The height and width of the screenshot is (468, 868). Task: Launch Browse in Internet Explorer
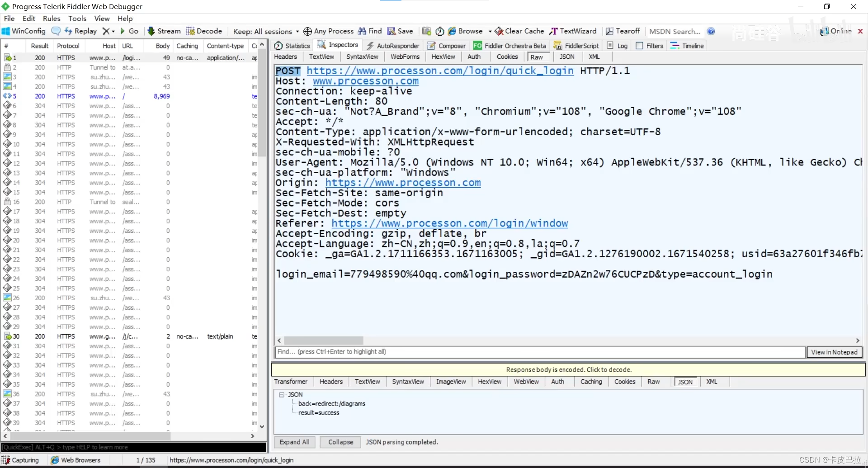click(x=465, y=31)
